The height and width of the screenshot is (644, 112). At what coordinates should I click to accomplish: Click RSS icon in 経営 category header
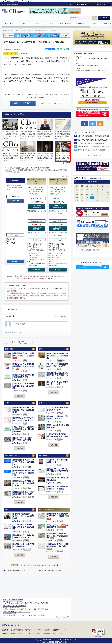pos(67,510)
